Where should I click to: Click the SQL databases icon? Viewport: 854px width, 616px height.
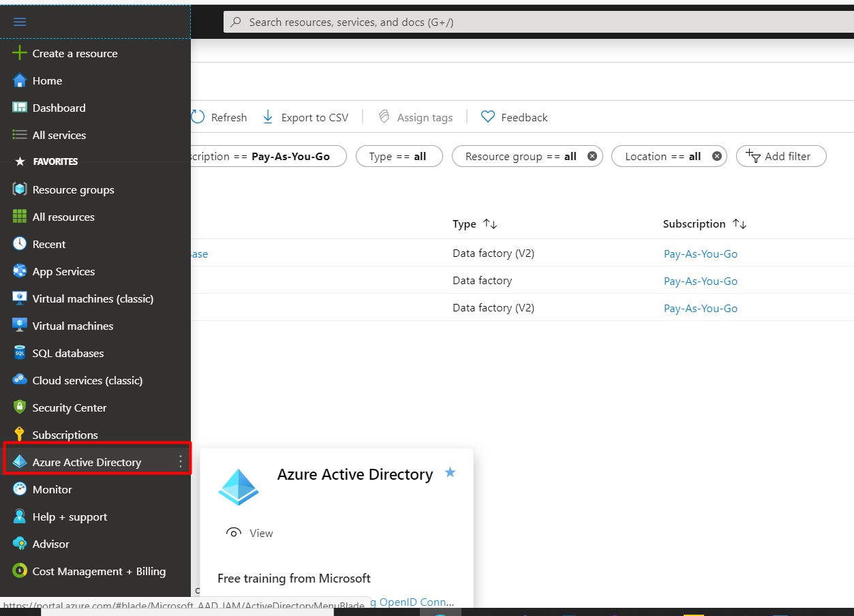20,353
